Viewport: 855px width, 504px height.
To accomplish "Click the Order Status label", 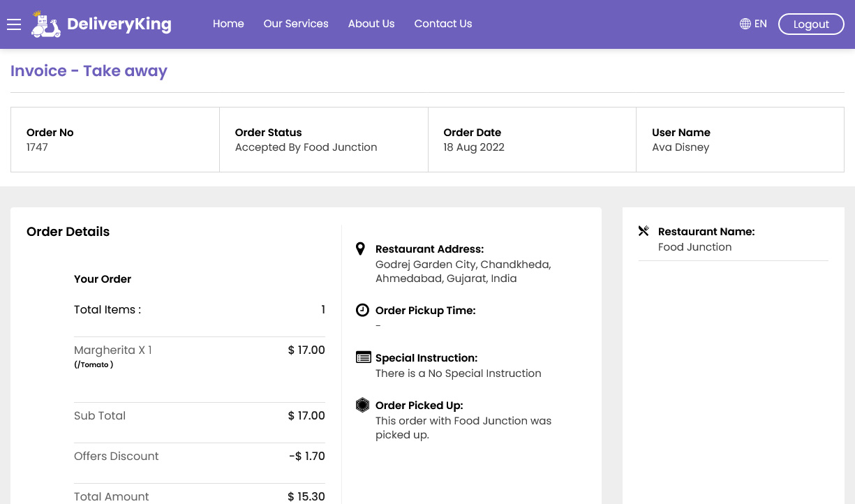I will [269, 133].
